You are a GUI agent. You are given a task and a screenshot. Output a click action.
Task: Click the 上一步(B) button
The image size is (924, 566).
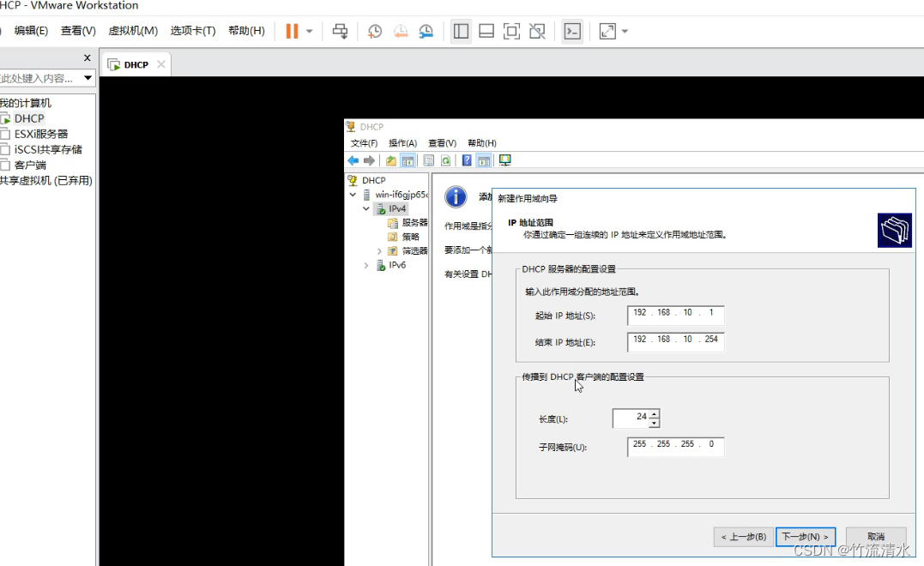click(x=743, y=537)
